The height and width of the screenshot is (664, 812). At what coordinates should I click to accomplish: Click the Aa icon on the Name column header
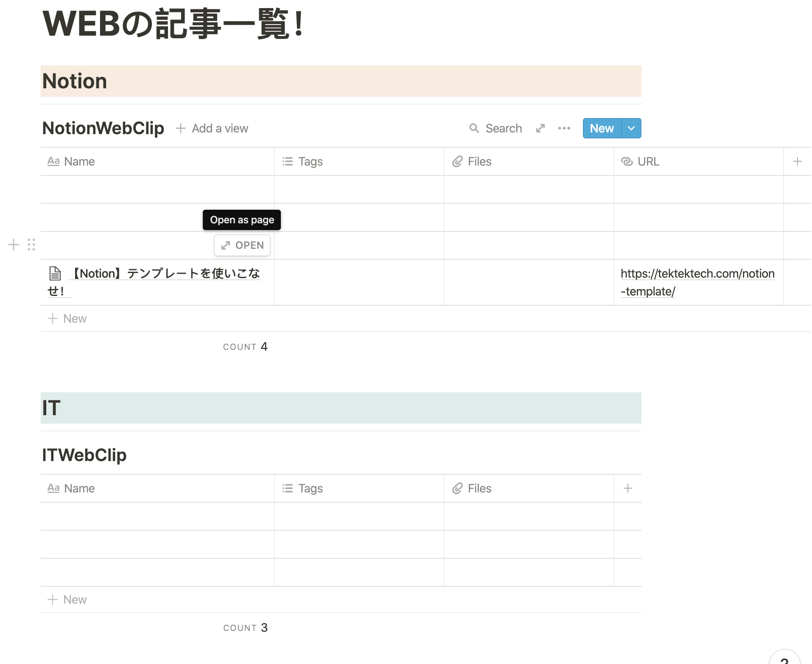[x=53, y=161]
